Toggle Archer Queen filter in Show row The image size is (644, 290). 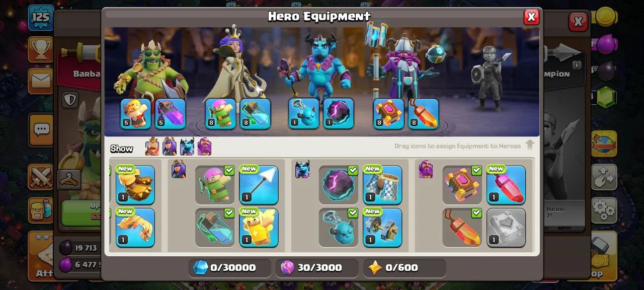pos(170,147)
